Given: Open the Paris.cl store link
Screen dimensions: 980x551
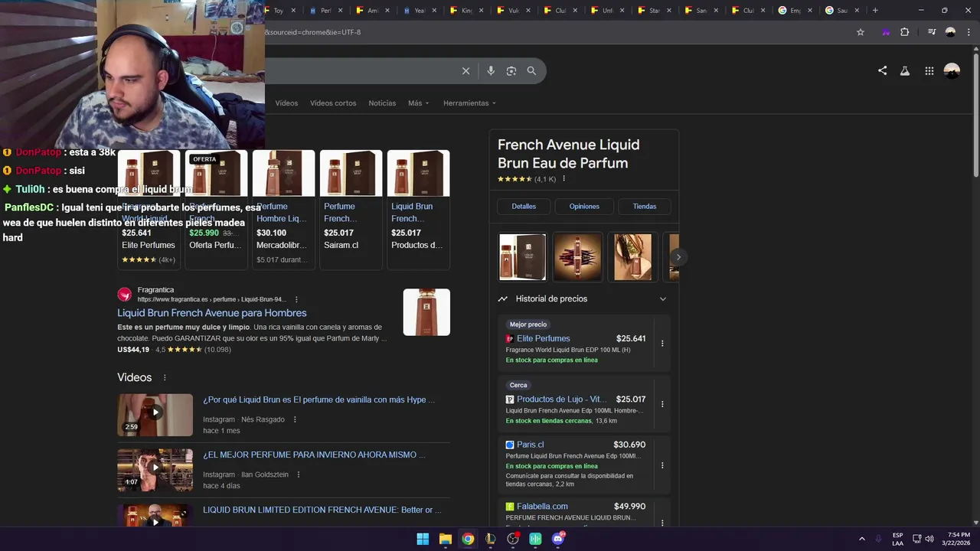Looking at the screenshot, I should coord(530,445).
